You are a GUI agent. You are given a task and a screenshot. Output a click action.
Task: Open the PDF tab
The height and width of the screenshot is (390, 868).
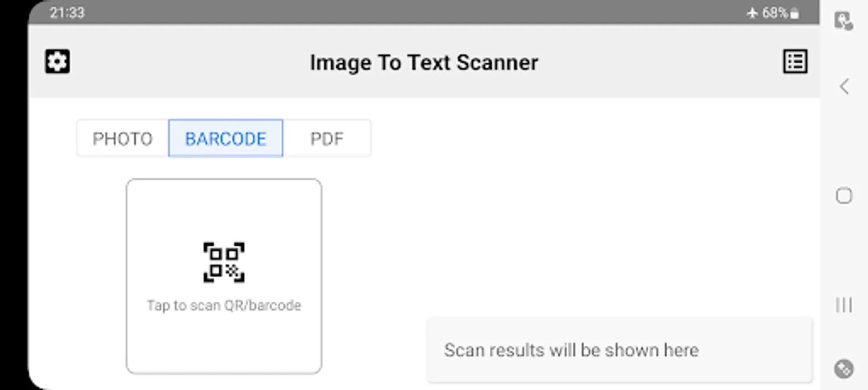pos(327,139)
